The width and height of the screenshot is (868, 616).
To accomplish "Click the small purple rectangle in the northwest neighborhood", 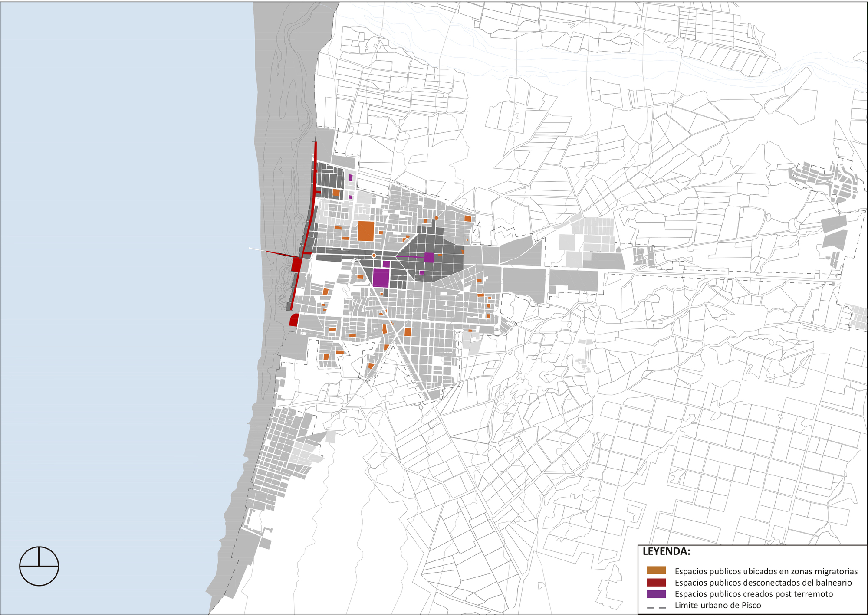I will click(351, 177).
